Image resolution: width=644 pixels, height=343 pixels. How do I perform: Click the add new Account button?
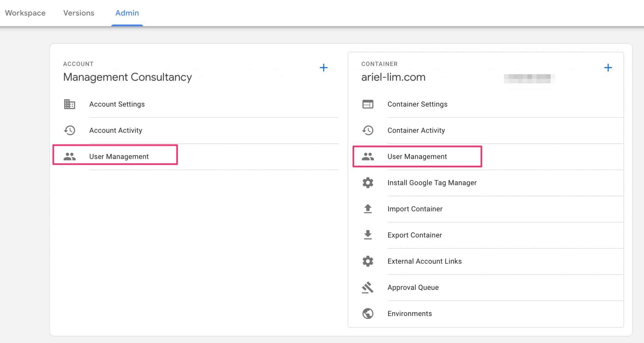click(324, 68)
